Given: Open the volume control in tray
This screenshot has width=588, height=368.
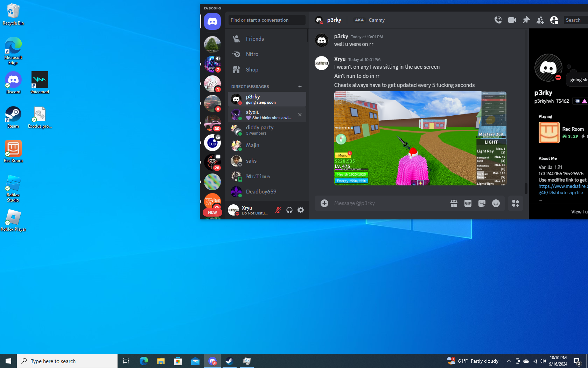Looking at the screenshot, I should pos(543,361).
